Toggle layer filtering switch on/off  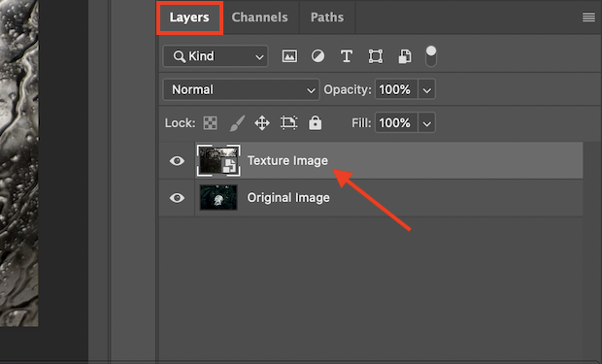431,56
